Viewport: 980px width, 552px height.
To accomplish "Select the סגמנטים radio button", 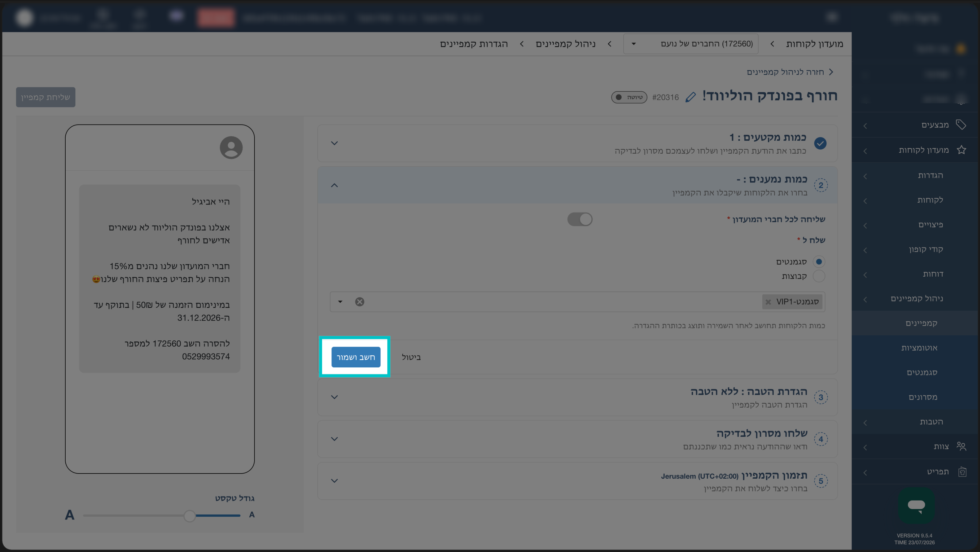I will 819,261.
